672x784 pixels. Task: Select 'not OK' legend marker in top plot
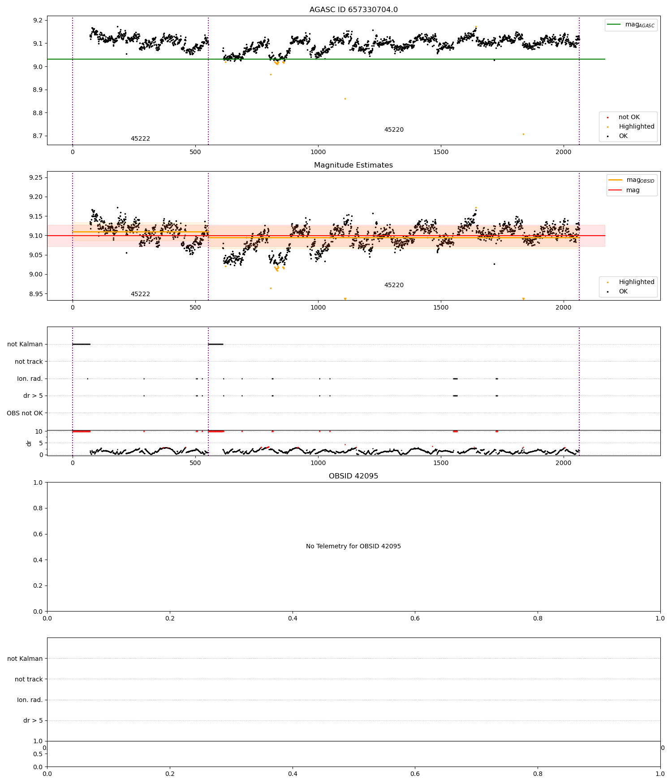607,117
